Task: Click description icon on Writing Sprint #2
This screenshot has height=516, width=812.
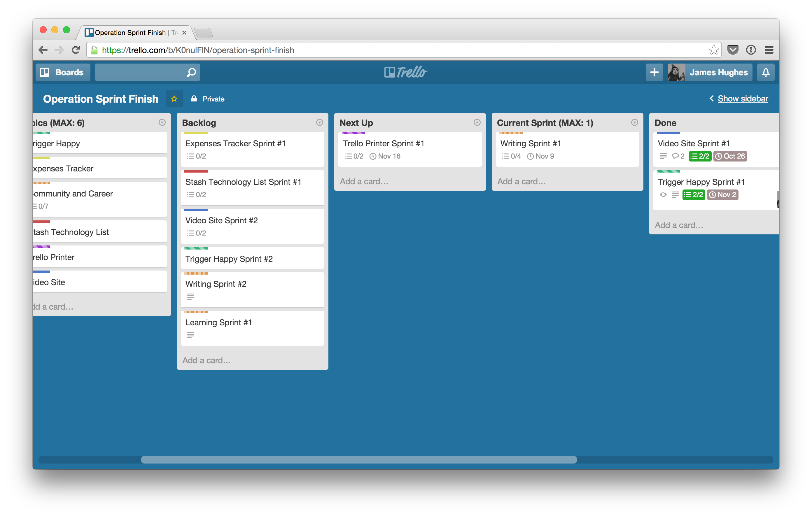Action: (x=190, y=296)
